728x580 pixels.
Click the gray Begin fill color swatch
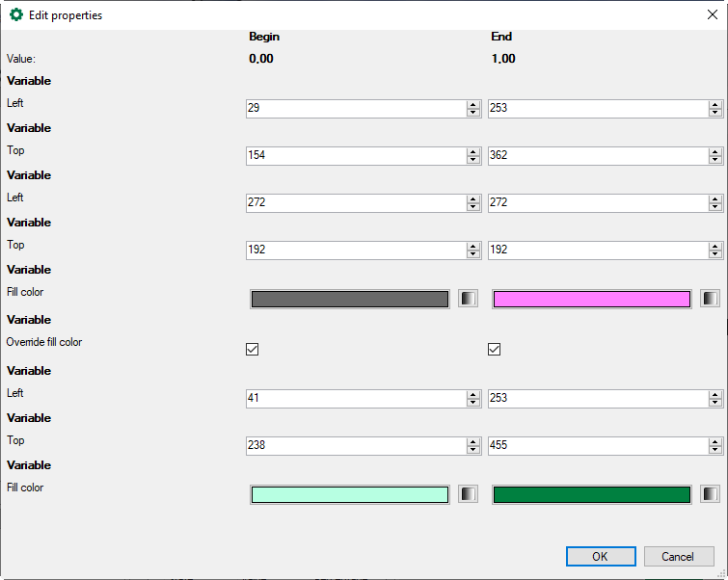click(x=350, y=299)
